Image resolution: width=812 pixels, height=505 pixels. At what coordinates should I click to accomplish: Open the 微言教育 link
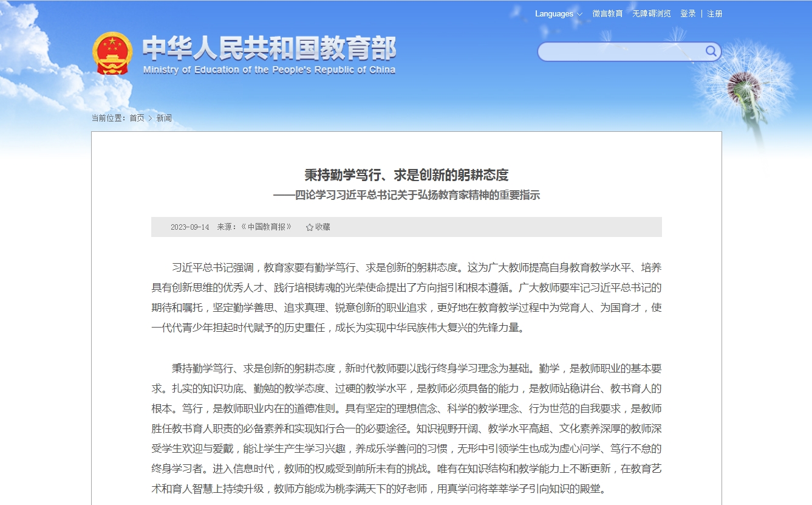point(607,14)
